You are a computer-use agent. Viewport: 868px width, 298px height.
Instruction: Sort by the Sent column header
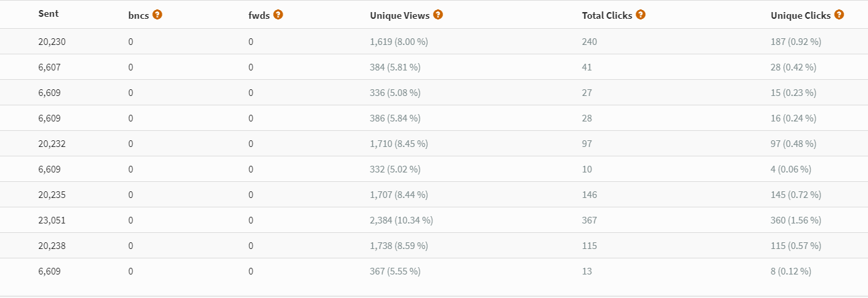tap(48, 14)
